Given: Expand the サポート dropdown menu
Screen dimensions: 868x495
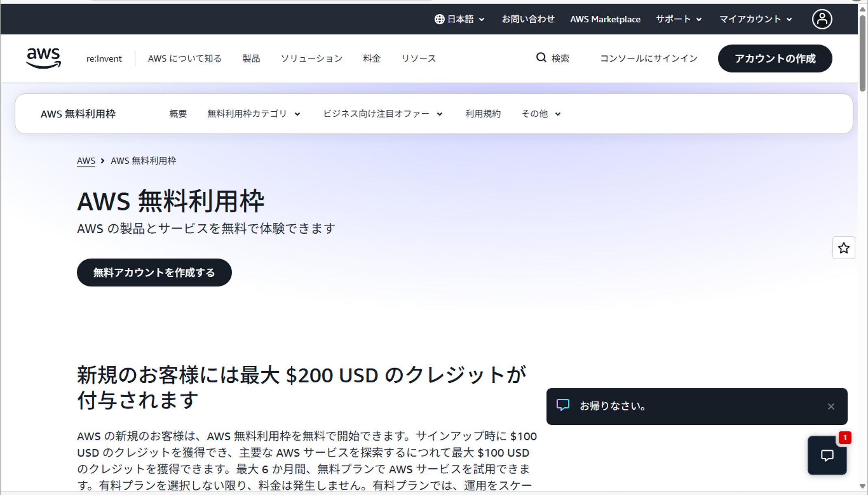Looking at the screenshot, I should pos(678,19).
